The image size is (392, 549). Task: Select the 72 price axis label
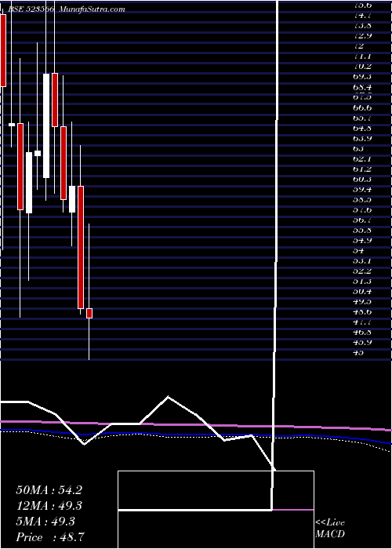[359, 46]
